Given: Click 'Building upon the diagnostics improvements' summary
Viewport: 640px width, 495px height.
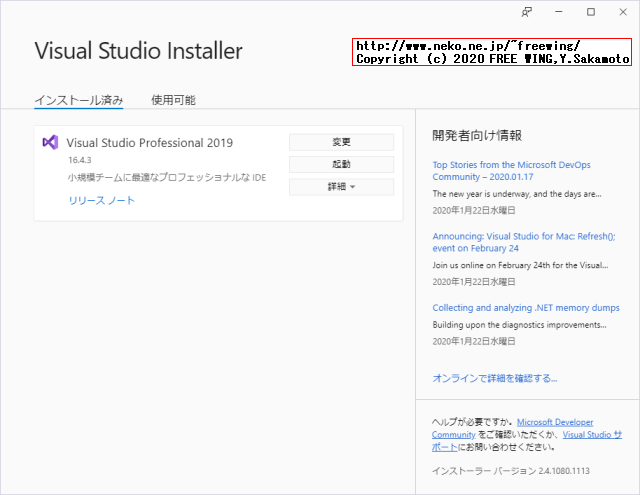Looking at the screenshot, I should (x=519, y=325).
